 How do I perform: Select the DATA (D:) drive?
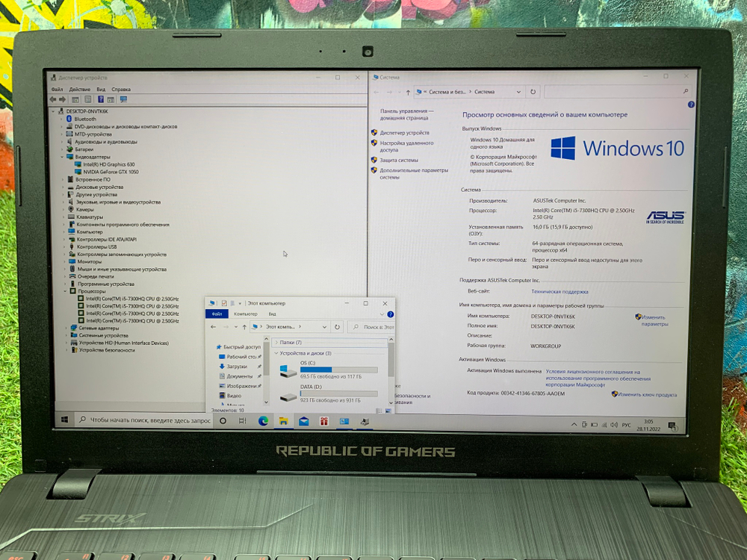pyautogui.click(x=329, y=393)
